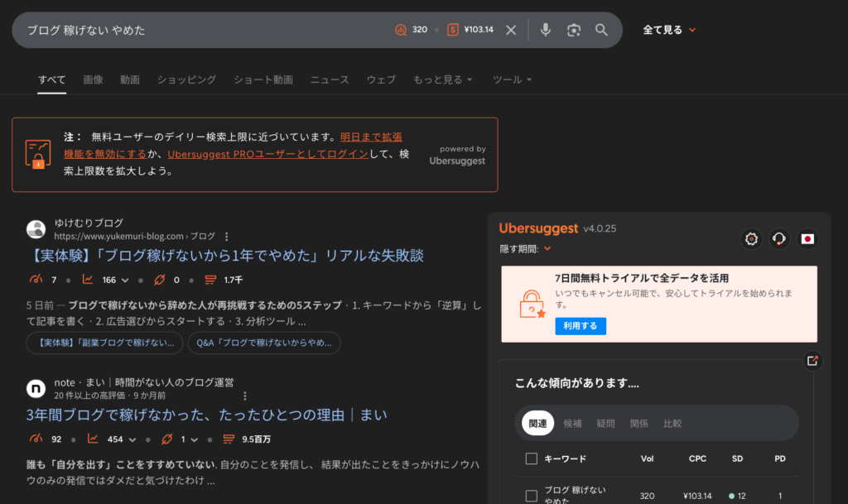Image resolution: width=848 pixels, height=504 pixels.
Task: Open more options for ゆけむりブログ result
Action: tap(227, 237)
